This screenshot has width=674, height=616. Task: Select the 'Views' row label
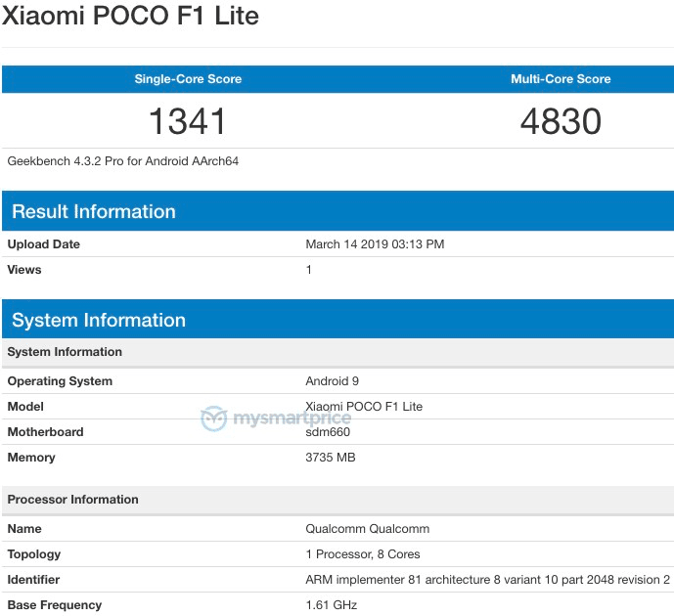tap(24, 270)
